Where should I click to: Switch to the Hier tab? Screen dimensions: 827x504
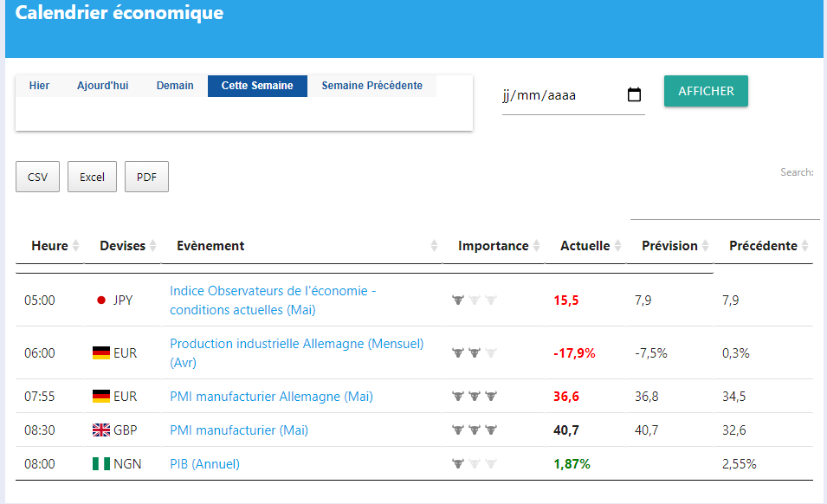click(x=40, y=86)
